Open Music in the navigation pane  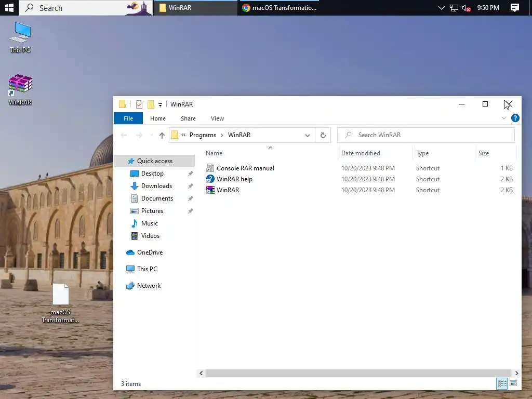coord(149,223)
